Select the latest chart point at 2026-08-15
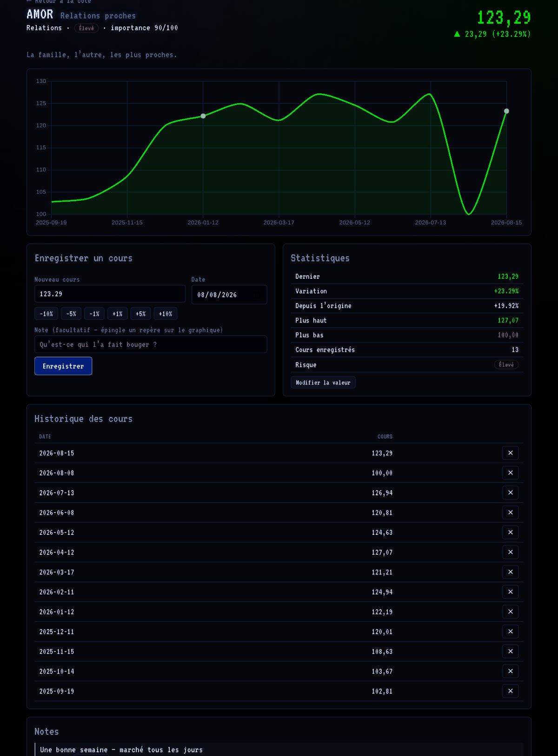This screenshot has width=558, height=756. click(506, 111)
